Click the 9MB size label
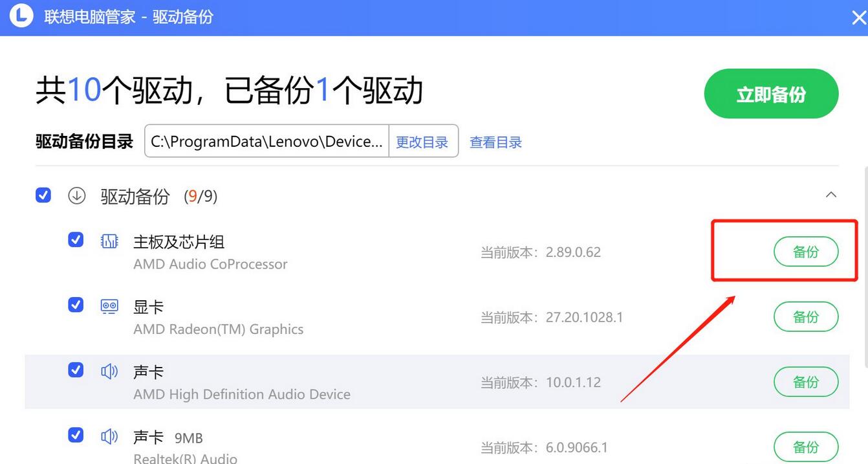Image resolution: width=868 pixels, height=464 pixels. pyautogui.click(x=189, y=439)
